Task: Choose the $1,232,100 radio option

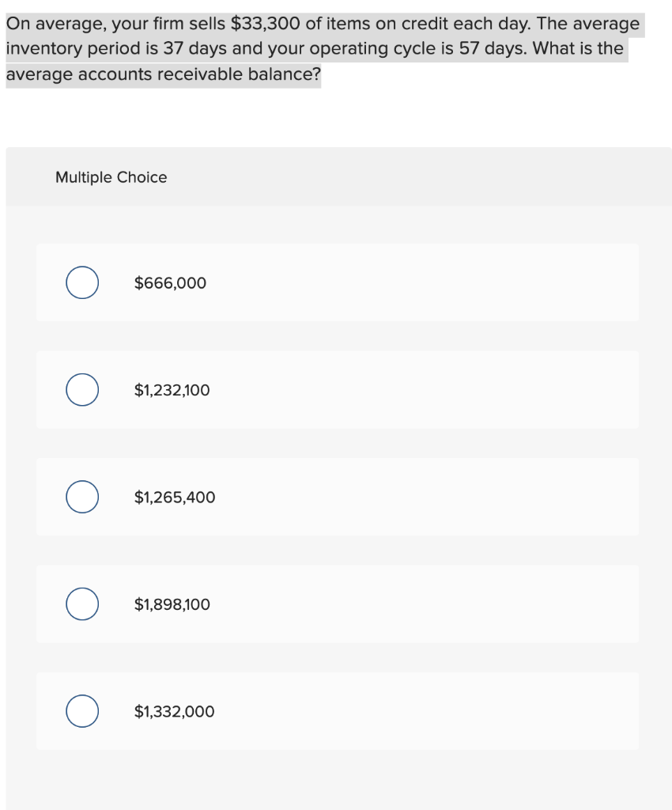Action: (82, 389)
